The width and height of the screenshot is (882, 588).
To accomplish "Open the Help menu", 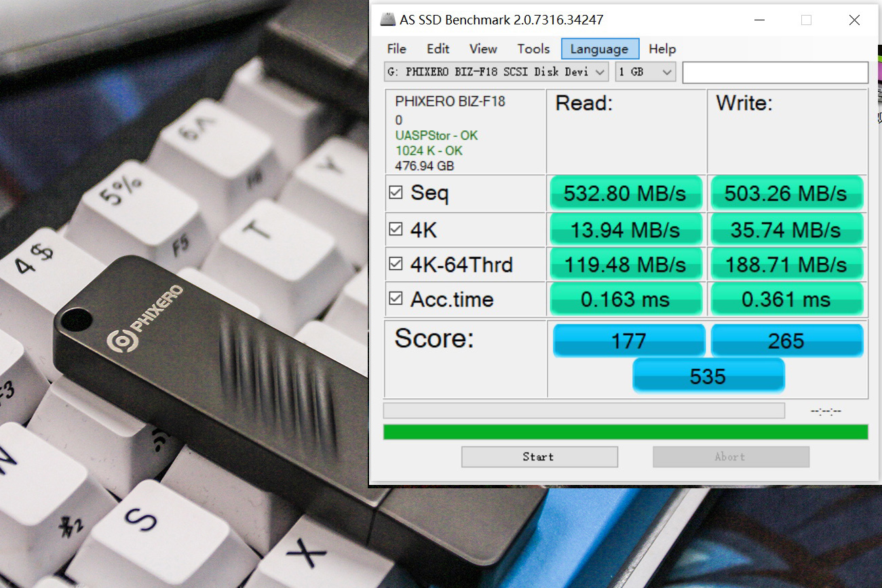I will point(662,49).
